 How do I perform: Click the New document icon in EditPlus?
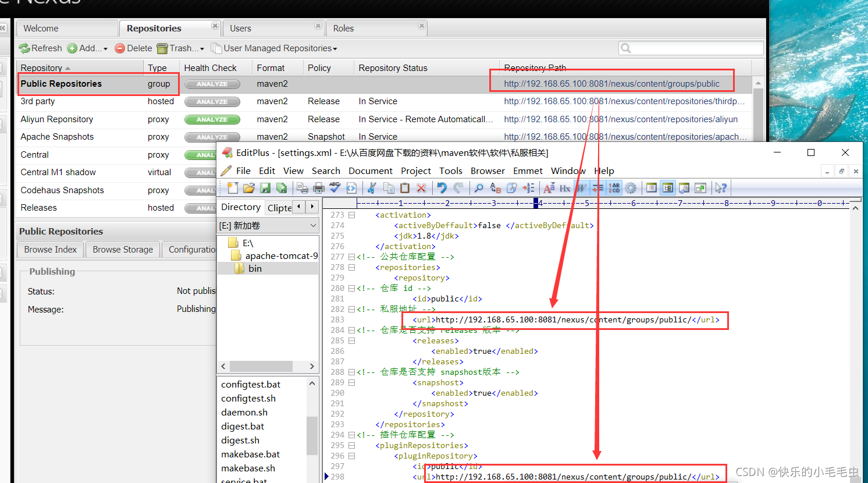click(x=233, y=188)
